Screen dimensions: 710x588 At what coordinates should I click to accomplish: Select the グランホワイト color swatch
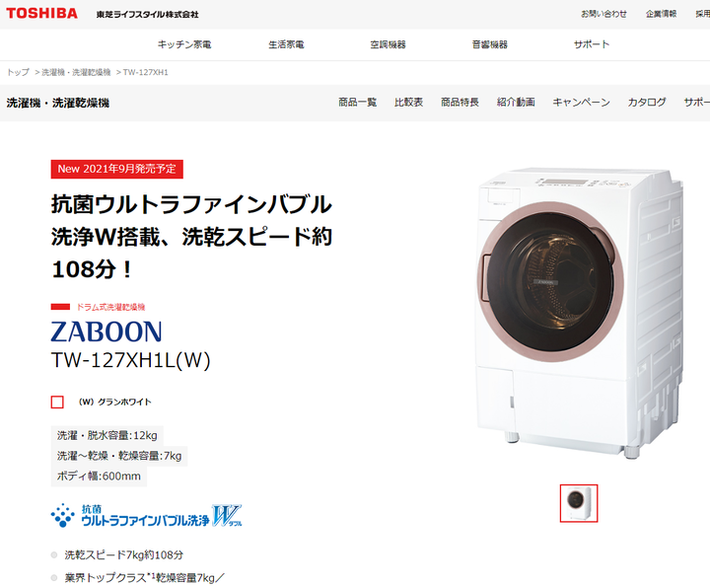[x=57, y=402]
